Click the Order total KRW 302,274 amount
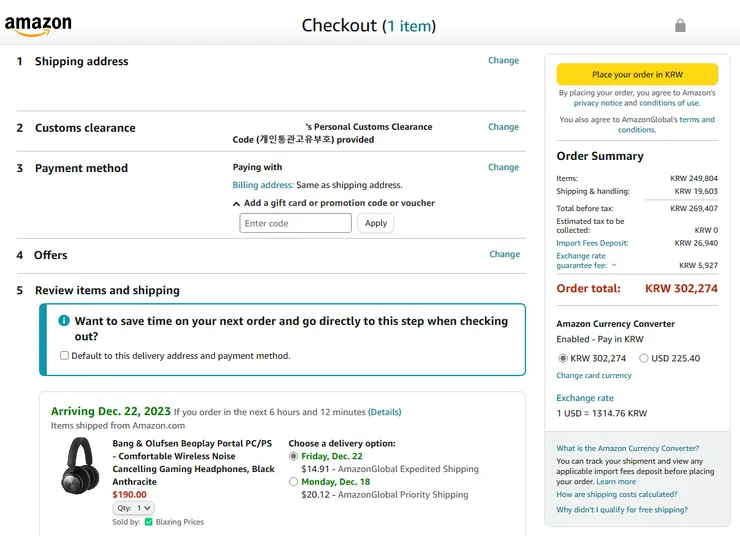Screen dimensions: 740x536 [681, 288]
